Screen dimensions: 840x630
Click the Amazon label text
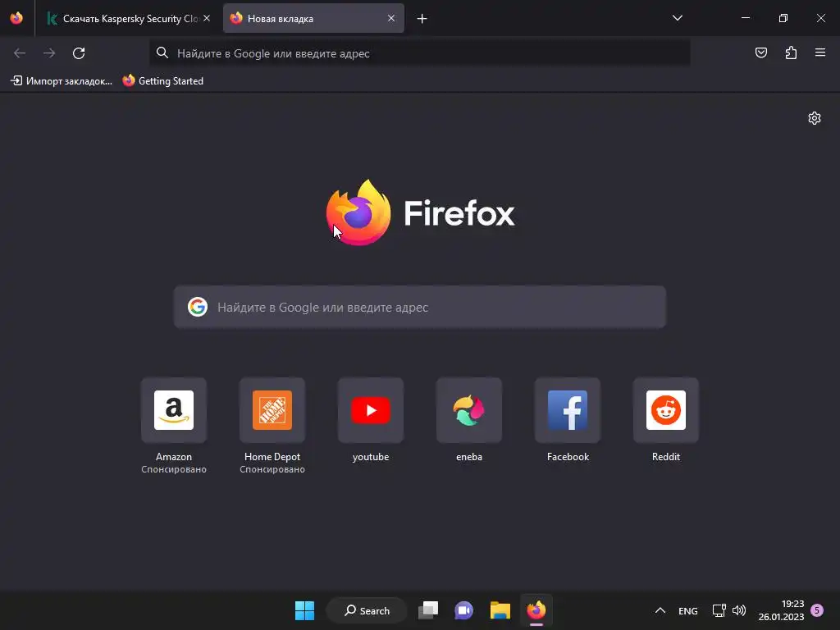tap(174, 456)
